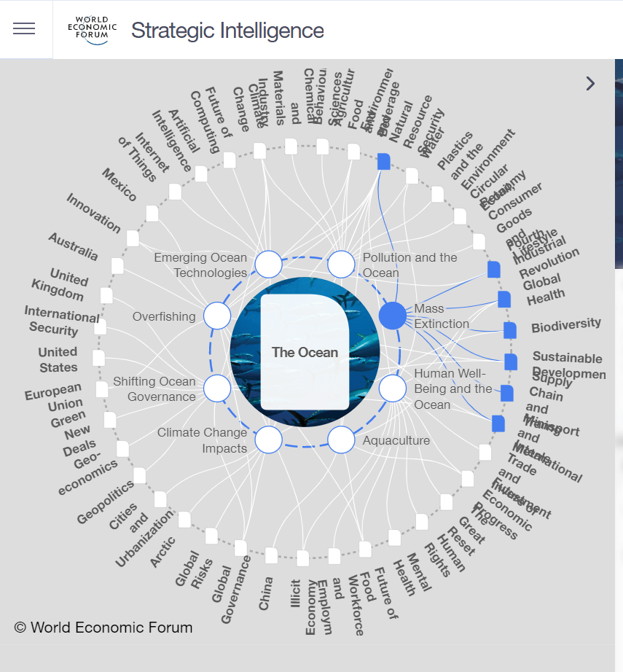Click the Climate Change Impacts node
This screenshot has height=672, width=623.
[x=268, y=439]
